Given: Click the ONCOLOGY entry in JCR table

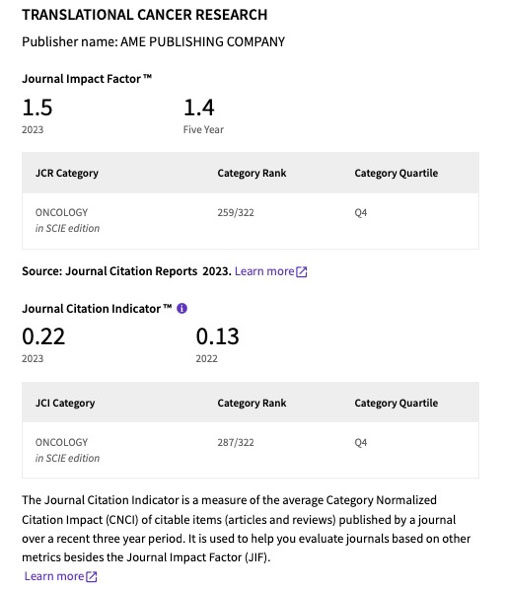Looking at the screenshot, I should click(62, 213).
